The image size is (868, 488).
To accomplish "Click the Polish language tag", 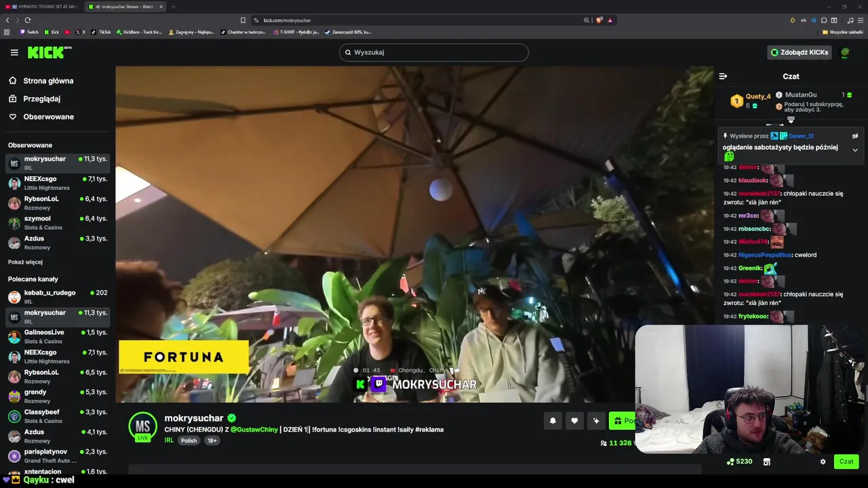I will pos(189,441).
